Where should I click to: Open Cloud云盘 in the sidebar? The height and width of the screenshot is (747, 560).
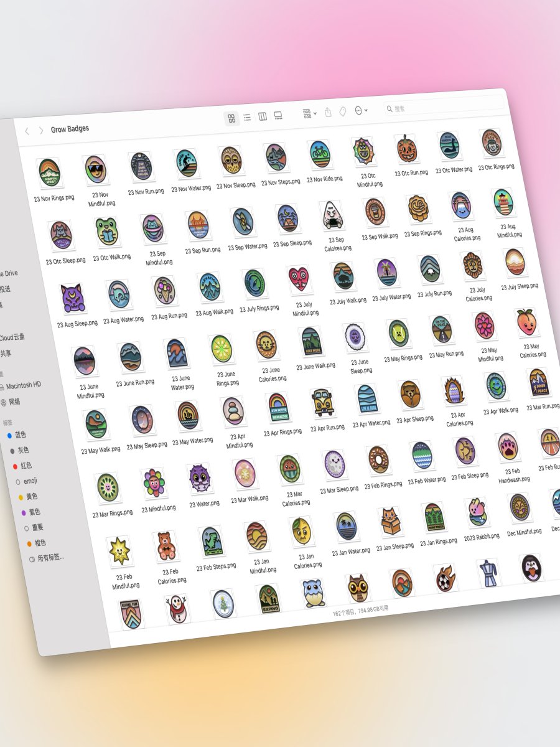[x=12, y=337]
